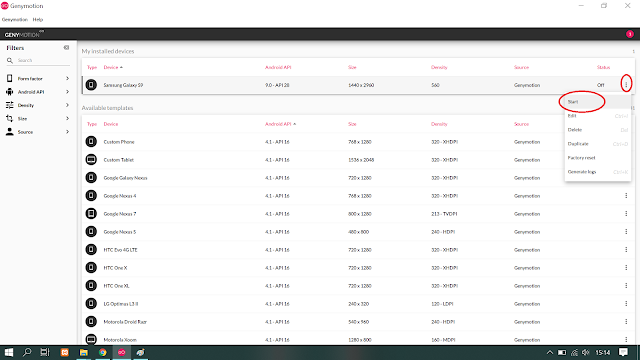Click the Custom Phone device icon
Image resolution: width=640 pixels, height=360 pixels.
(91, 142)
